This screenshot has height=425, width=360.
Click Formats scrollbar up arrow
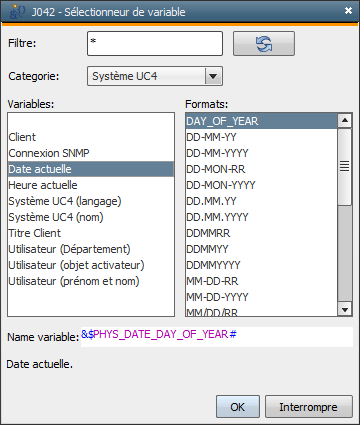pyautogui.click(x=345, y=121)
